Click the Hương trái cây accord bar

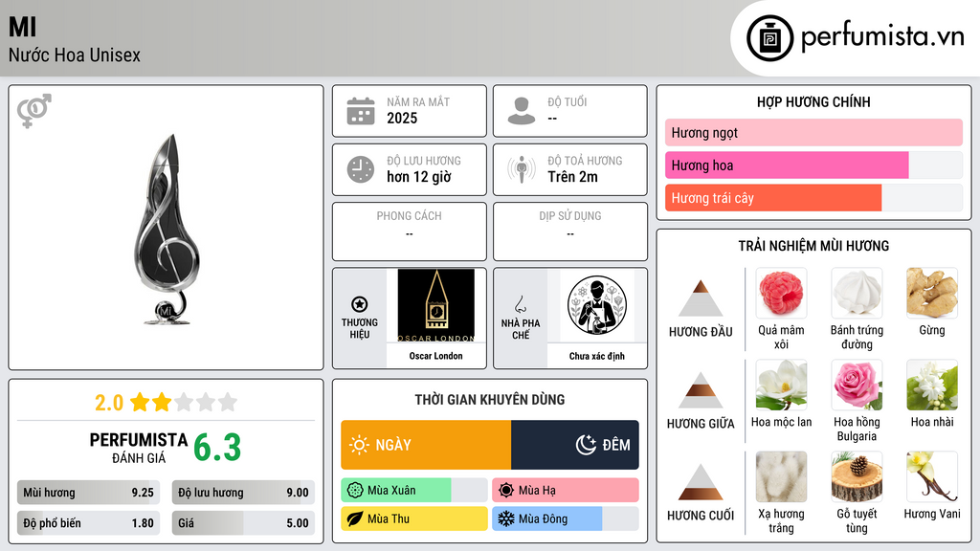(813, 197)
